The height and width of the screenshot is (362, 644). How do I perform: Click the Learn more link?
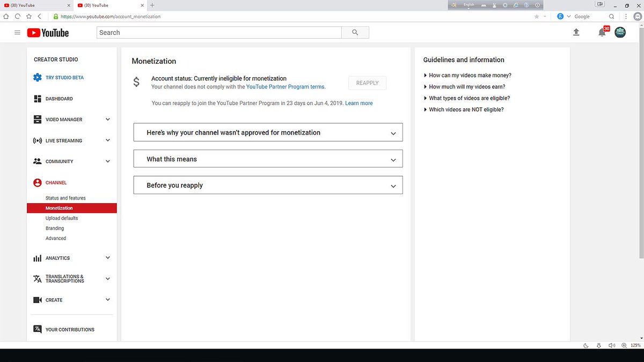(359, 103)
